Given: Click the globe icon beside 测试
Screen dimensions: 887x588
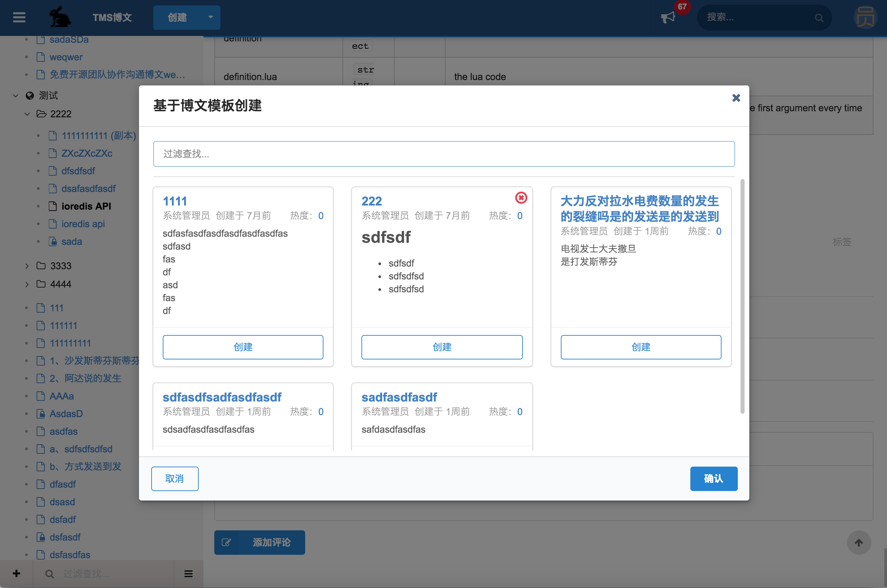Looking at the screenshot, I should click(x=29, y=96).
